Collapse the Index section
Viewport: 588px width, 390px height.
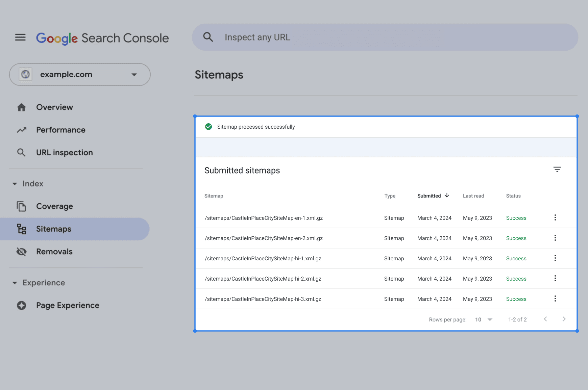[x=15, y=184]
